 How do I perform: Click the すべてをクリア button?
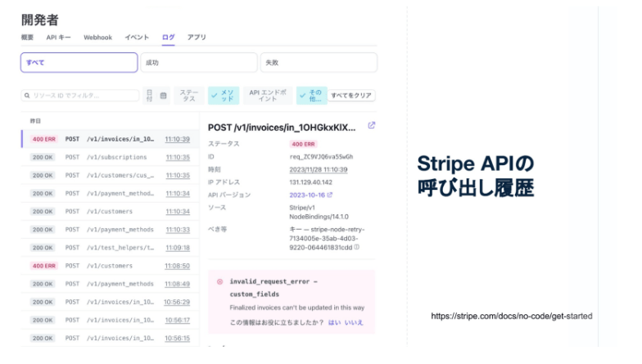pos(351,96)
